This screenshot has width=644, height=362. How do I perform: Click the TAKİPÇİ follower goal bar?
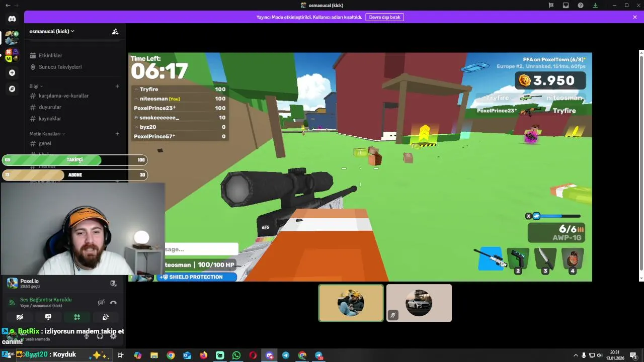click(75, 160)
